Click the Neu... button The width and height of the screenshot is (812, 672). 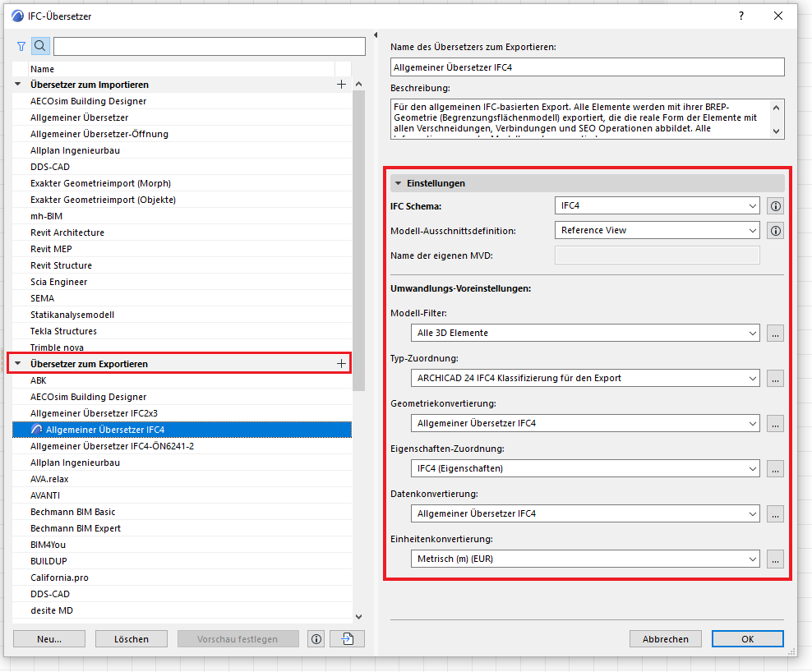pyautogui.click(x=49, y=639)
